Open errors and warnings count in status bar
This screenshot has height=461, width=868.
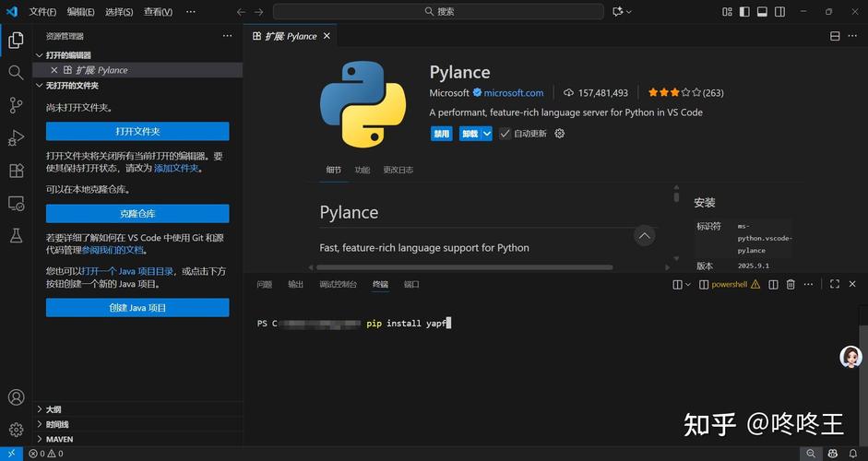[46, 454]
